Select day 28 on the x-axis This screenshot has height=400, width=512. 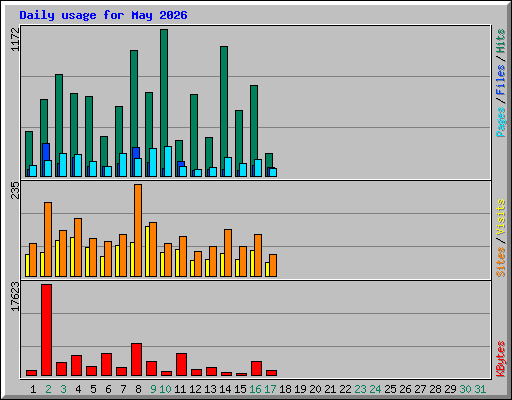point(435,389)
